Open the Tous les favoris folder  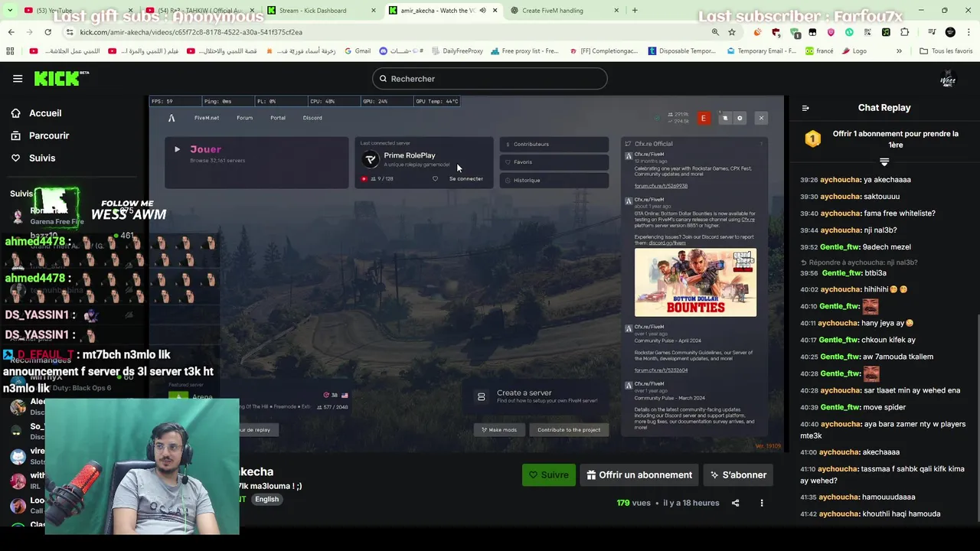(946, 51)
